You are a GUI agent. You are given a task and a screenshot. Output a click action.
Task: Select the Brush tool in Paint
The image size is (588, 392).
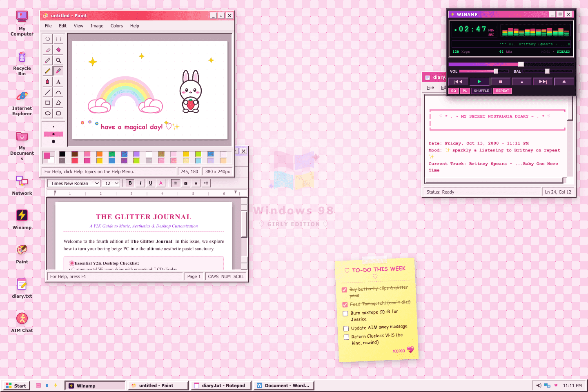pyautogui.click(x=58, y=71)
